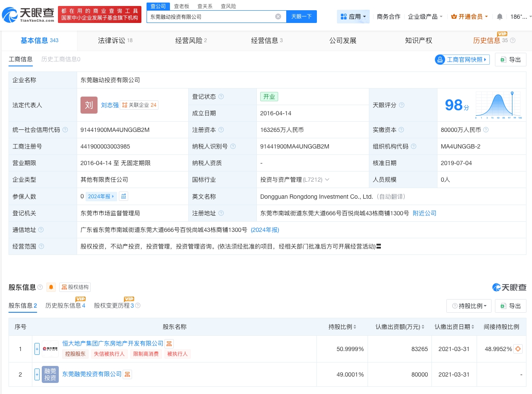Expand shareholder row 恒大地产集团 with plus button

click(37, 349)
